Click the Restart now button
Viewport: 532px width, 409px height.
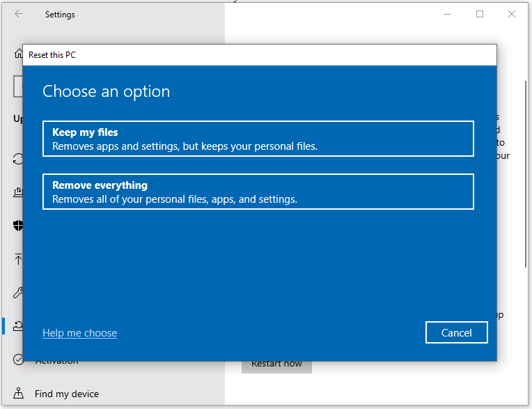(x=276, y=364)
